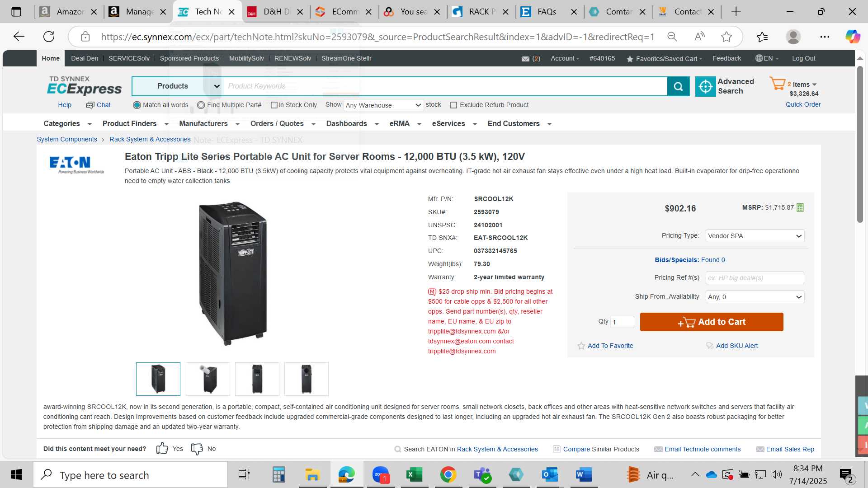This screenshot has height=488, width=868.
Task: Check the In Stock Only checkbox
Action: point(274,105)
